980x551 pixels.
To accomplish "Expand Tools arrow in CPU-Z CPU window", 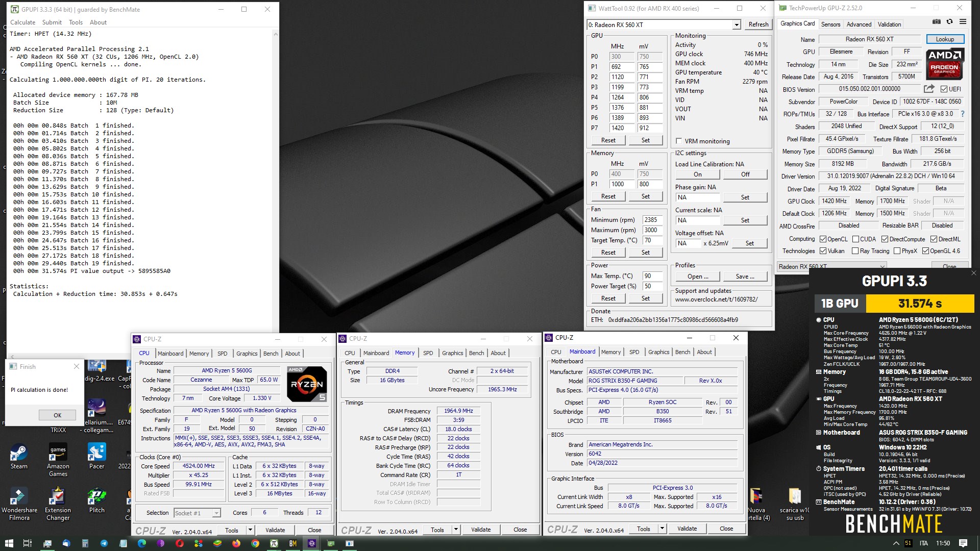I will 250,530.
